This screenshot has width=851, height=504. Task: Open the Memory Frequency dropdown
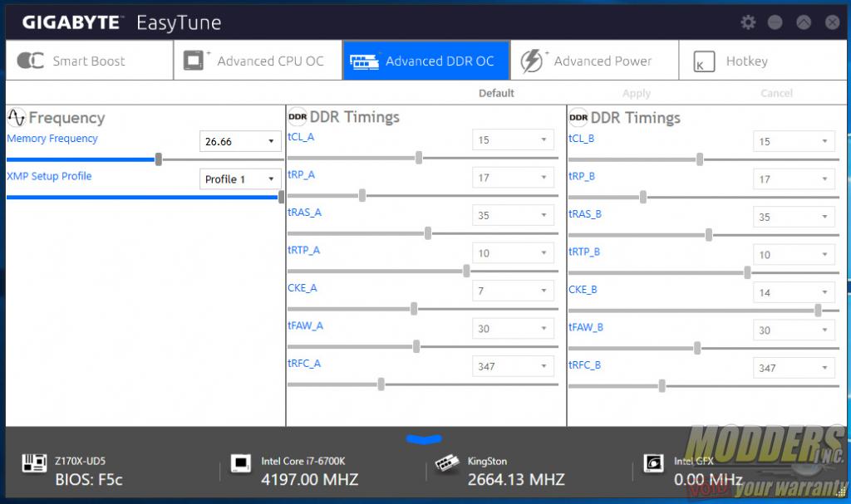point(240,142)
